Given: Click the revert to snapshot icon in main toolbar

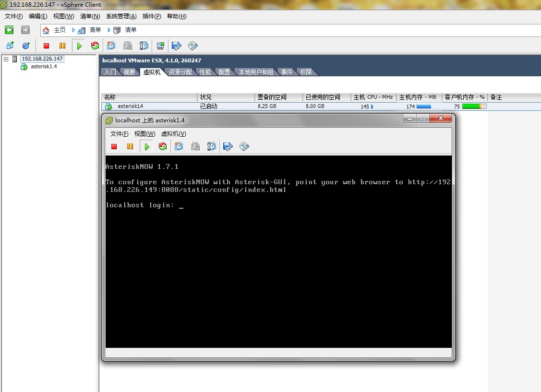Looking at the screenshot, I should tap(128, 46).
